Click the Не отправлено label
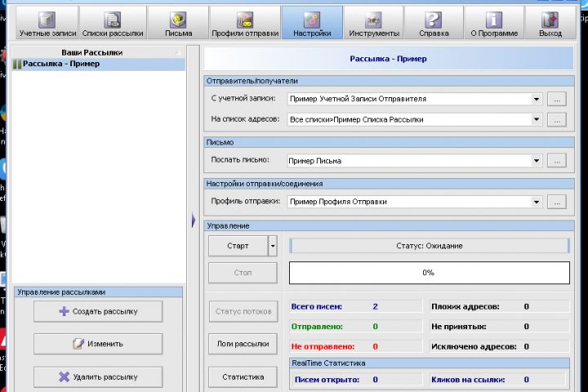The height and width of the screenshot is (392, 588). tap(323, 346)
